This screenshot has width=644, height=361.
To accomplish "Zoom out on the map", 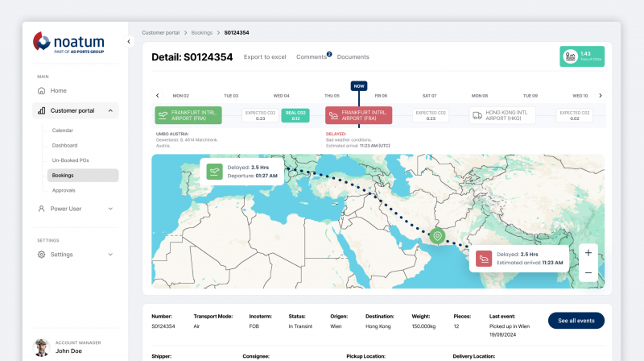I will (588, 273).
